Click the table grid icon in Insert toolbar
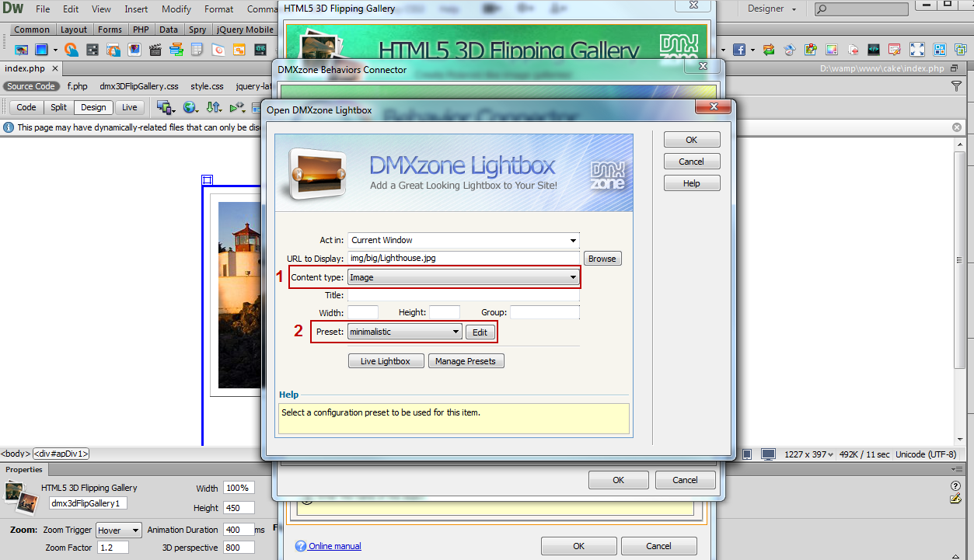This screenshot has width=974, height=560. point(197,49)
